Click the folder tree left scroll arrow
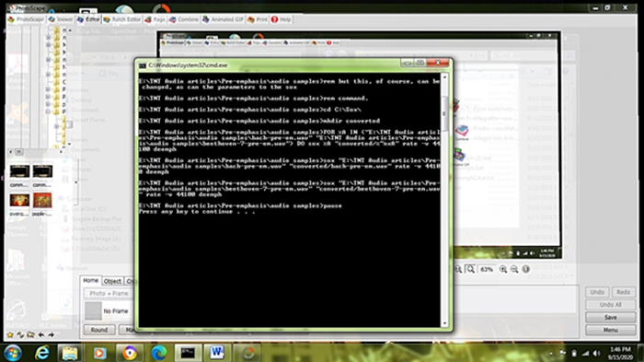 pos(11,152)
